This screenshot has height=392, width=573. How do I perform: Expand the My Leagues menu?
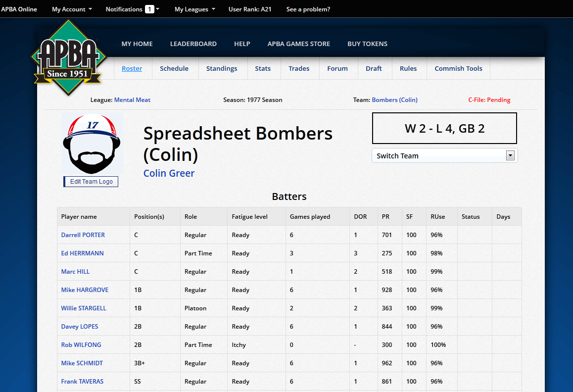click(194, 9)
